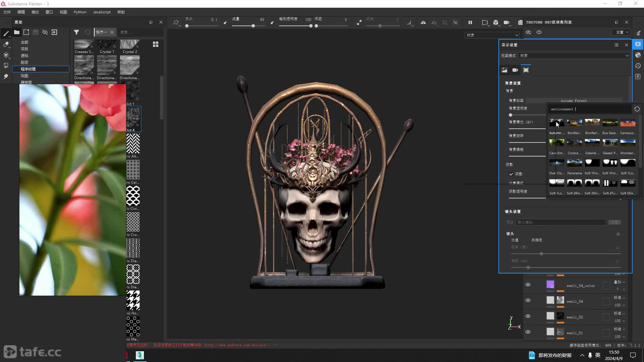Reset the environment search with refresh icon

point(637,109)
